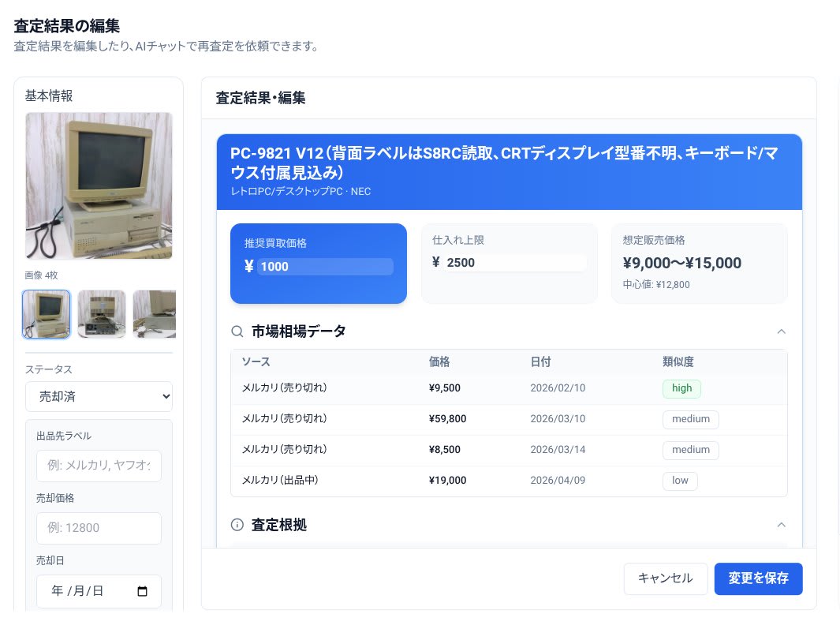Click the 売却価格 text field
The image size is (840, 629).
pyautogui.click(x=99, y=527)
